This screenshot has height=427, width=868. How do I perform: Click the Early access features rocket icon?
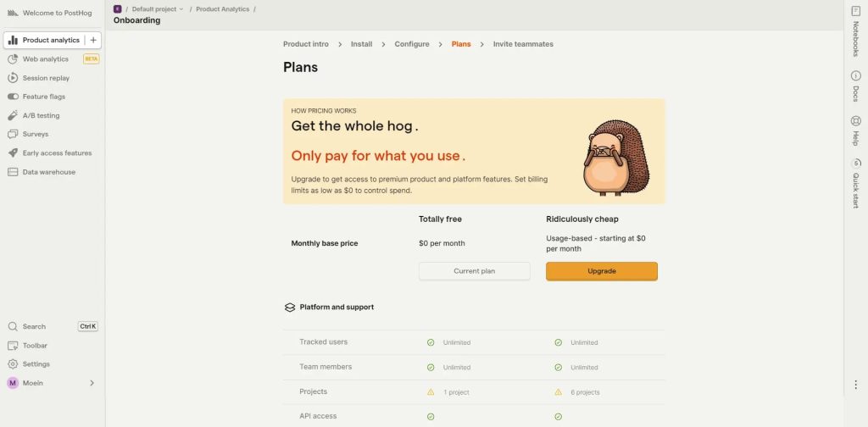pyautogui.click(x=13, y=153)
